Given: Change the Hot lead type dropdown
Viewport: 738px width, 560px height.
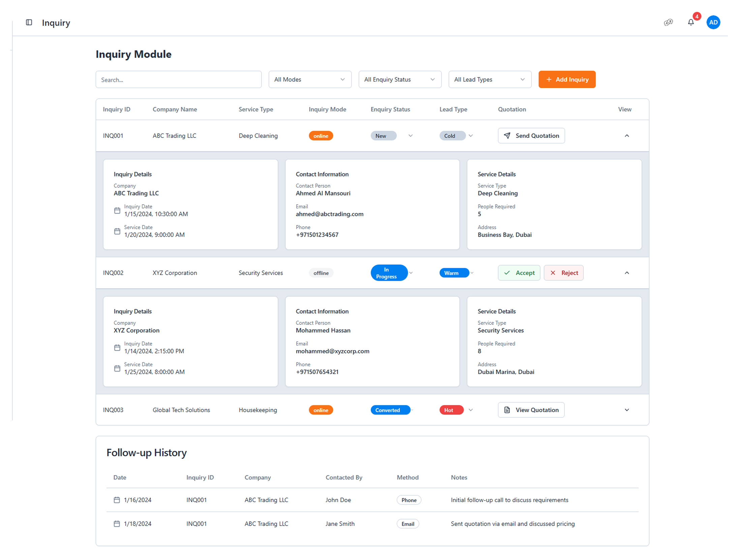Looking at the screenshot, I should (x=456, y=410).
